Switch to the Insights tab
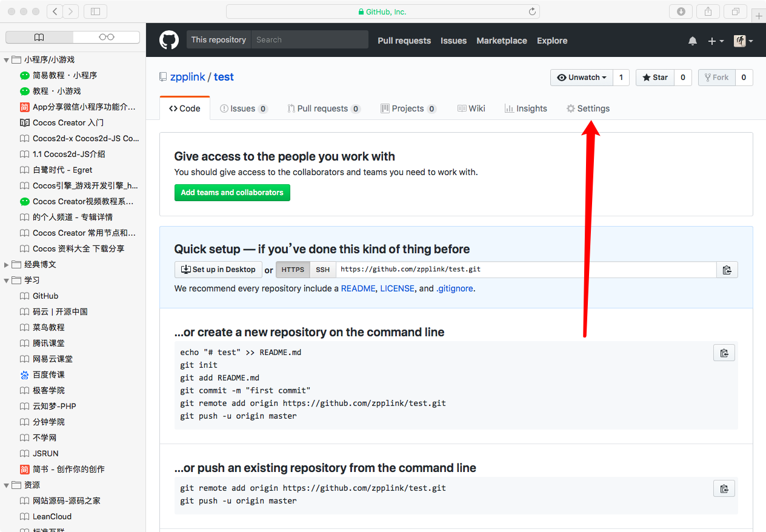Viewport: 766px width, 532px height. coord(525,108)
